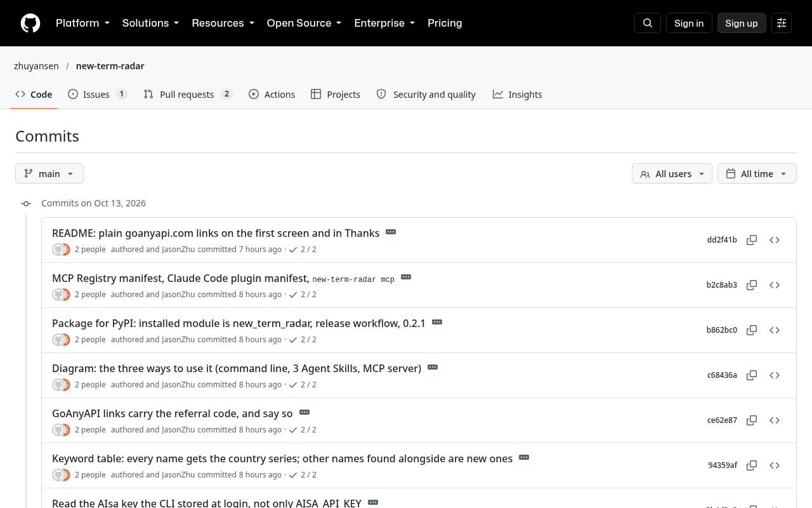Open the main branch selector

point(49,173)
